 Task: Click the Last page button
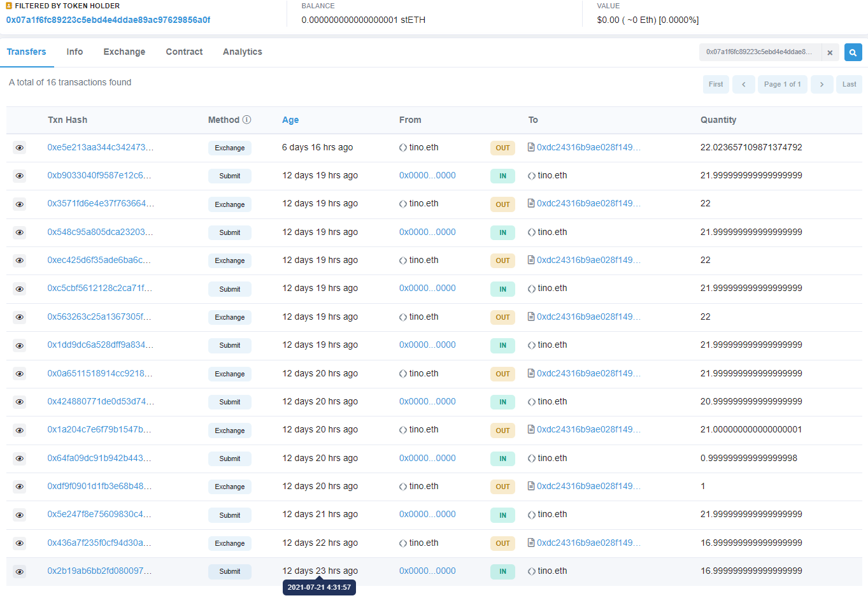[849, 84]
